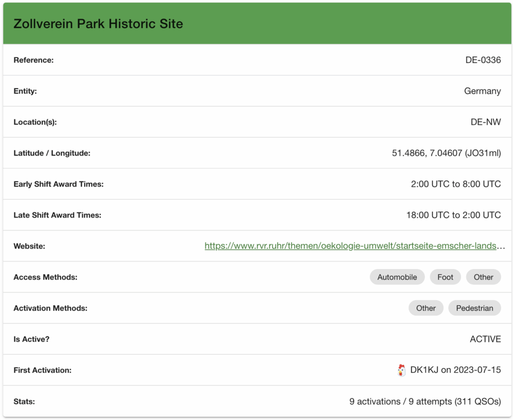This screenshot has width=513, height=420.
Task: Click the 9 activations / 9 attempts stats
Action: 425,401
